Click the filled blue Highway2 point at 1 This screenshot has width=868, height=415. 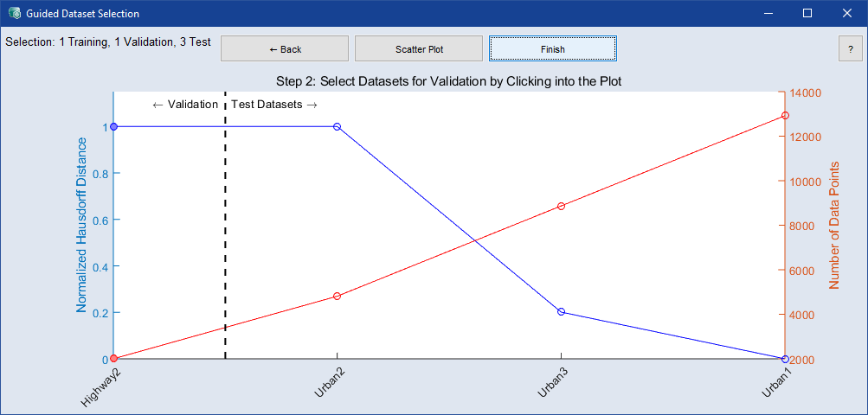click(x=114, y=127)
